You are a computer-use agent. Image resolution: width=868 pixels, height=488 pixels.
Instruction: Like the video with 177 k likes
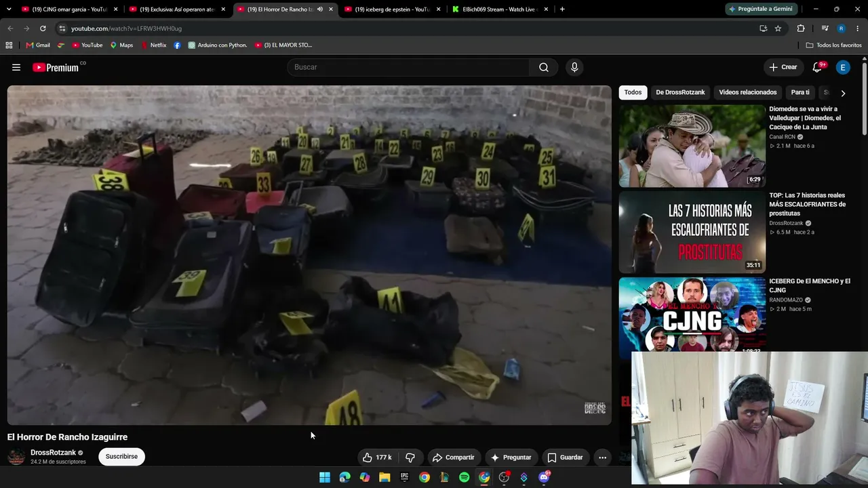point(377,457)
